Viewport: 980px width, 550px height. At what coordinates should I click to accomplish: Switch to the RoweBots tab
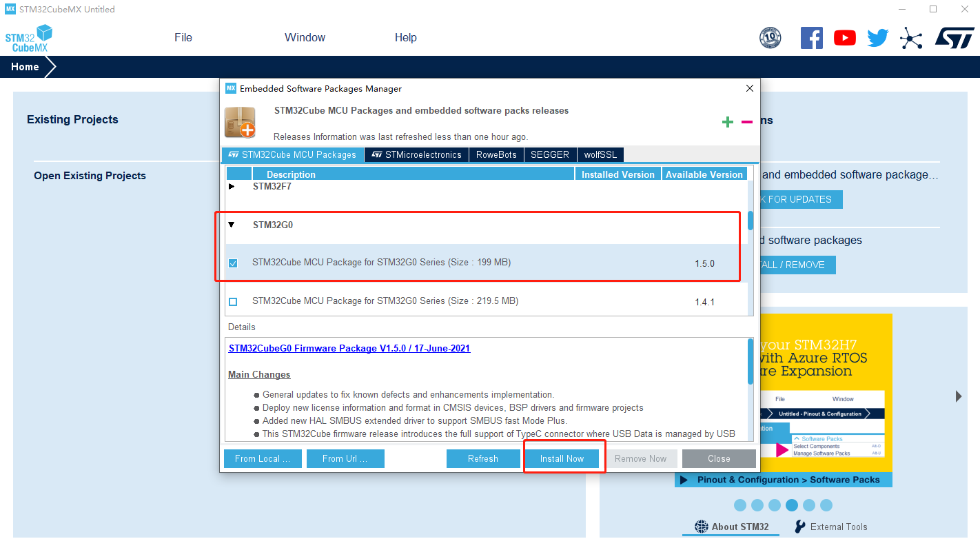tap(496, 155)
